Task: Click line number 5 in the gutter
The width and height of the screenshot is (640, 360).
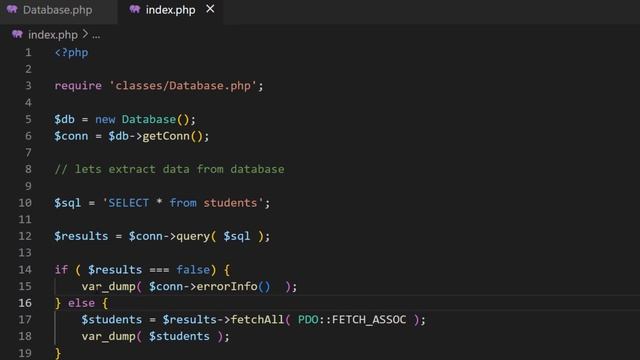Action: point(28,119)
